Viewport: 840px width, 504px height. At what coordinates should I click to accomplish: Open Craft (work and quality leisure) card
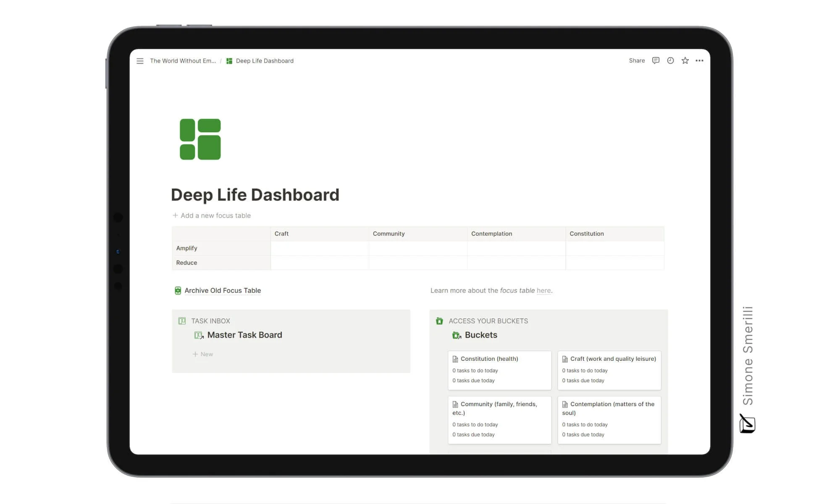click(x=609, y=370)
